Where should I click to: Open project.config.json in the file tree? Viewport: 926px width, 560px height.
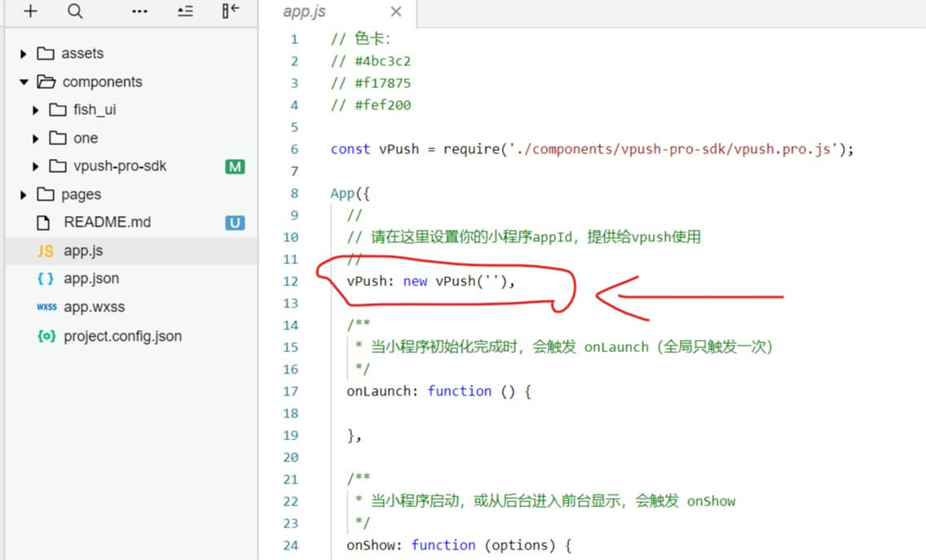click(x=123, y=336)
